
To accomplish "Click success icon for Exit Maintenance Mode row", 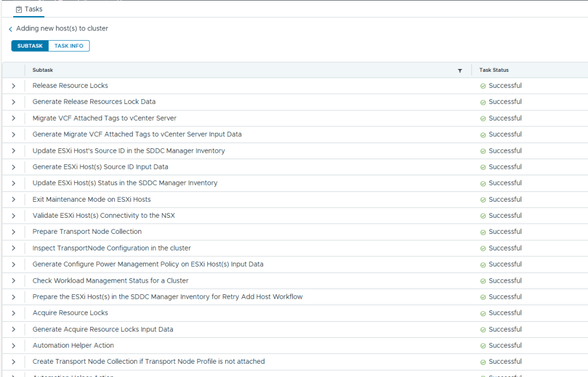I will pos(483,200).
